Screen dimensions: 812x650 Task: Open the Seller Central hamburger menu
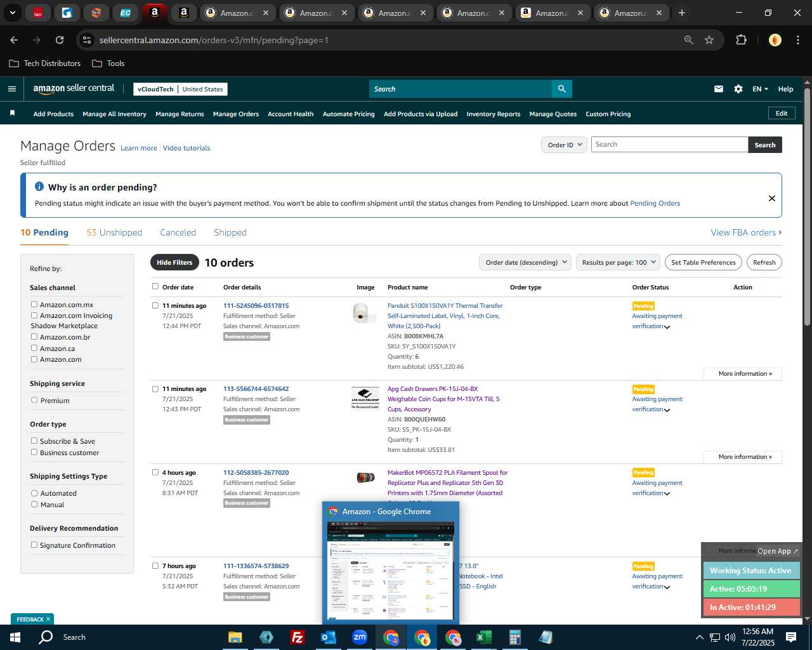[x=12, y=89]
